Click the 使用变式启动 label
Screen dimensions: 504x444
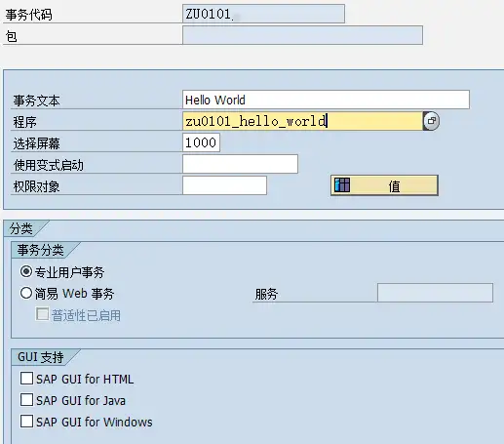(x=49, y=165)
